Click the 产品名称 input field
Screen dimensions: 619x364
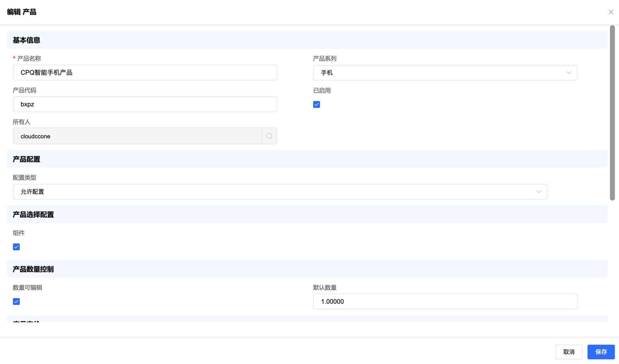[x=145, y=73]
